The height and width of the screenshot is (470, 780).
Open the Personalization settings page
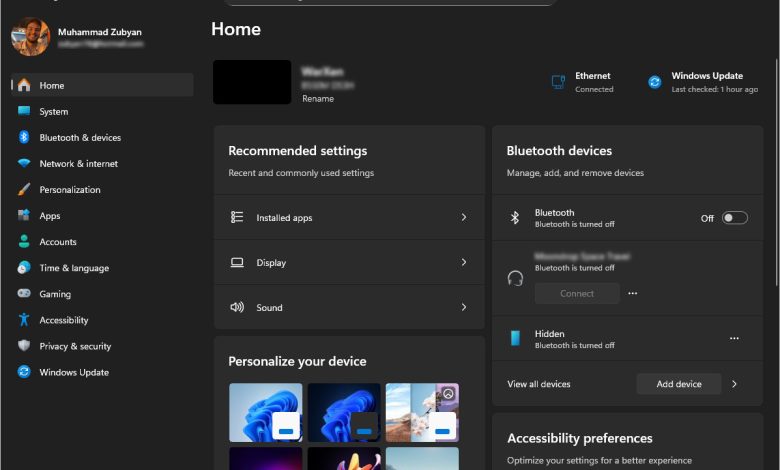pos(102,189)
